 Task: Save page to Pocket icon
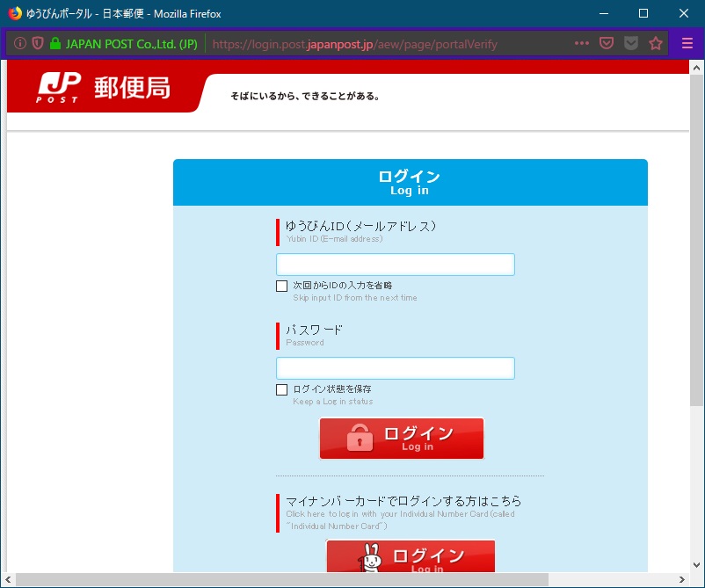pyautogui.click(x=607, y=43)
